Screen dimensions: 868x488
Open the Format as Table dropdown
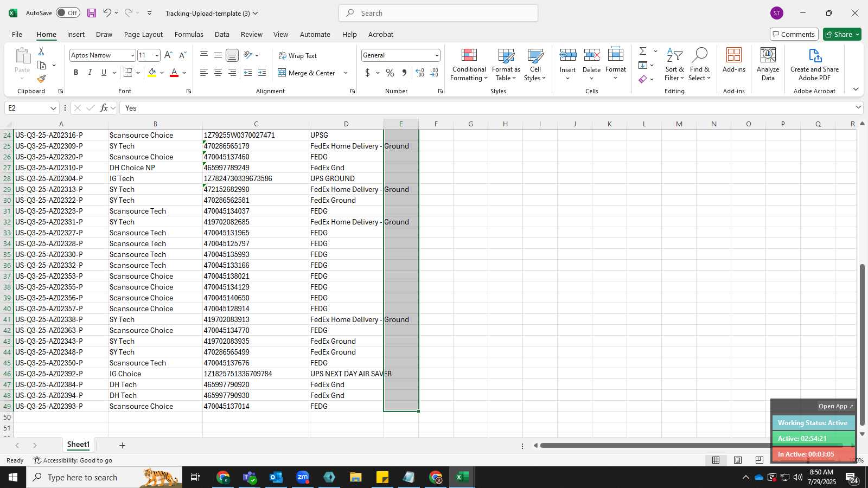tap(506, 64)
